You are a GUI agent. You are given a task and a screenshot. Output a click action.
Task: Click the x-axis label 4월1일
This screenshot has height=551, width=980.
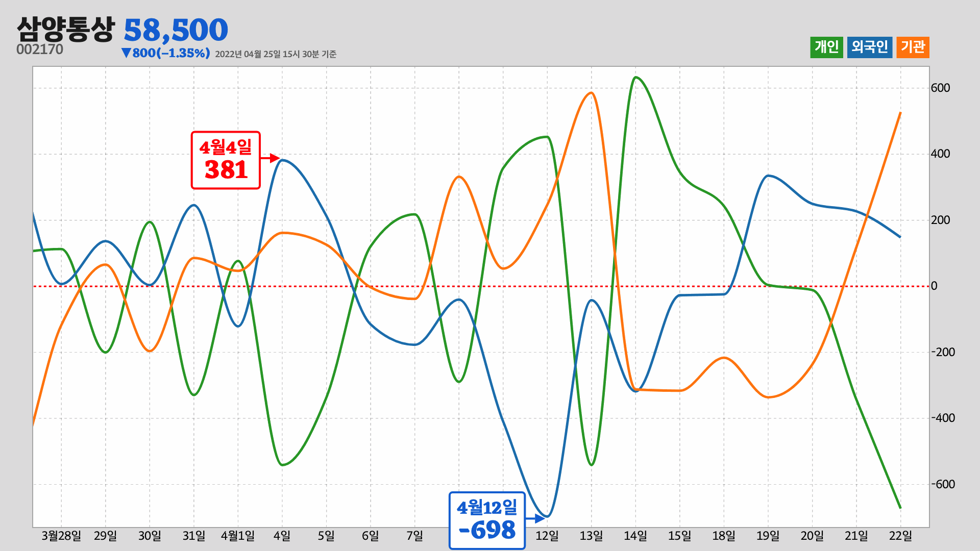point(238,536)
